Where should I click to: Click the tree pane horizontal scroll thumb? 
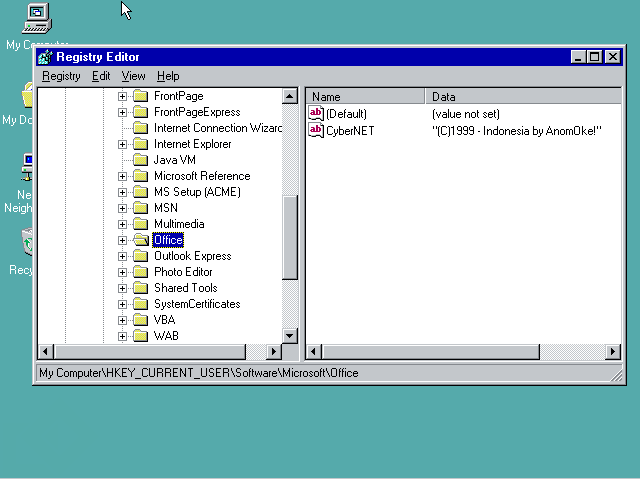pyautogui.click(x=150, y=351)
